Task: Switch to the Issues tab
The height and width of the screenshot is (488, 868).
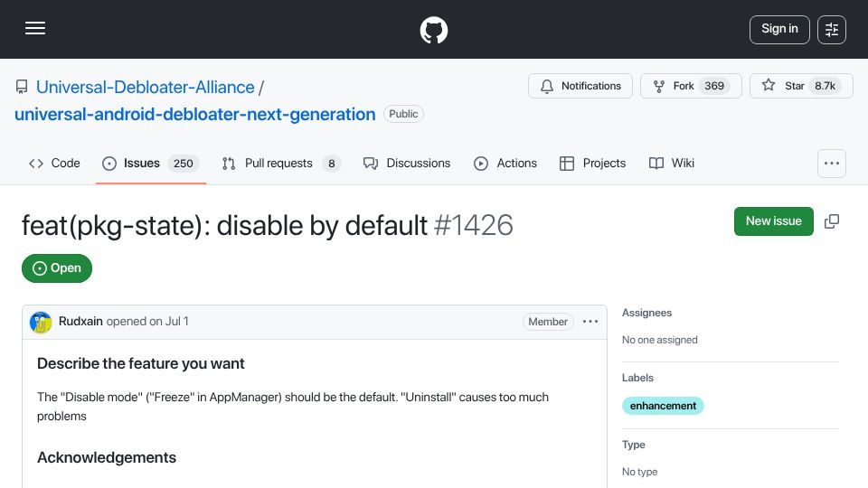Action: [x=151, y=164]
